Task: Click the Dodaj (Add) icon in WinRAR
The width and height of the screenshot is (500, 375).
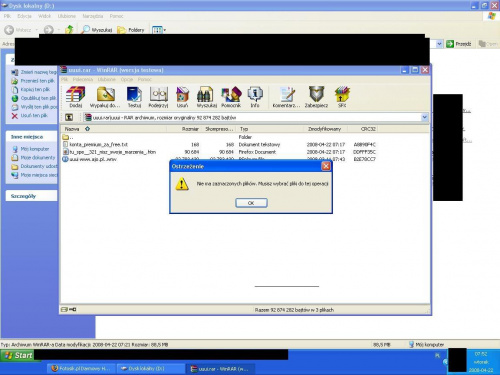Action: coord(75,97)
